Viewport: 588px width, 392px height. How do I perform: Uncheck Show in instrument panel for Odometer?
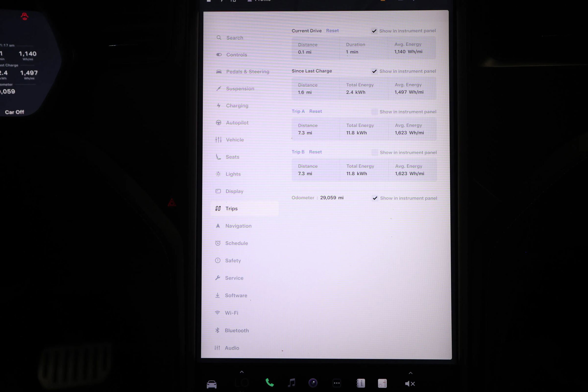pos(375,198)
